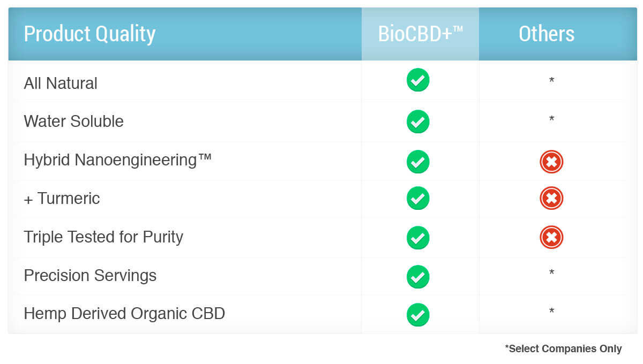The width and height of the screenshot is (643, 364).
Task: Click the Triple Tested for Purity label
Action: pos(103,237)
